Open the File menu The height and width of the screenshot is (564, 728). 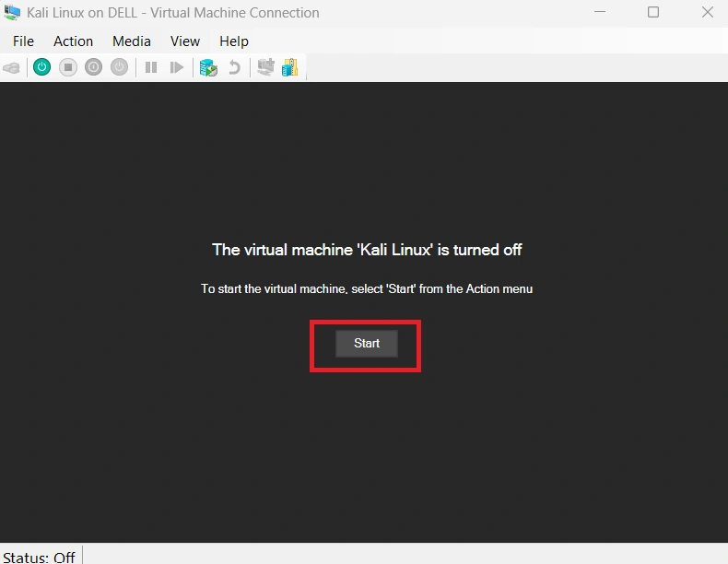pyautogui.click(x=23, y=41)
